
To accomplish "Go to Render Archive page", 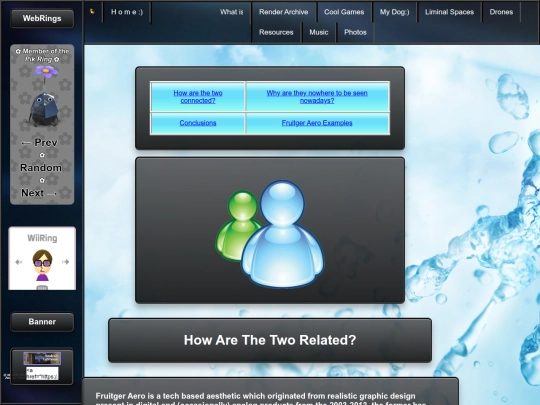I will pos(283,12).
